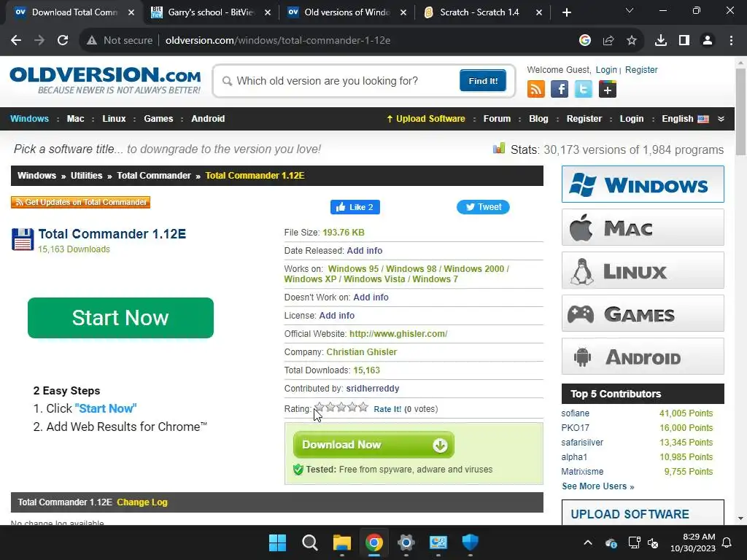Click the Download Now button

coord(373,445)
